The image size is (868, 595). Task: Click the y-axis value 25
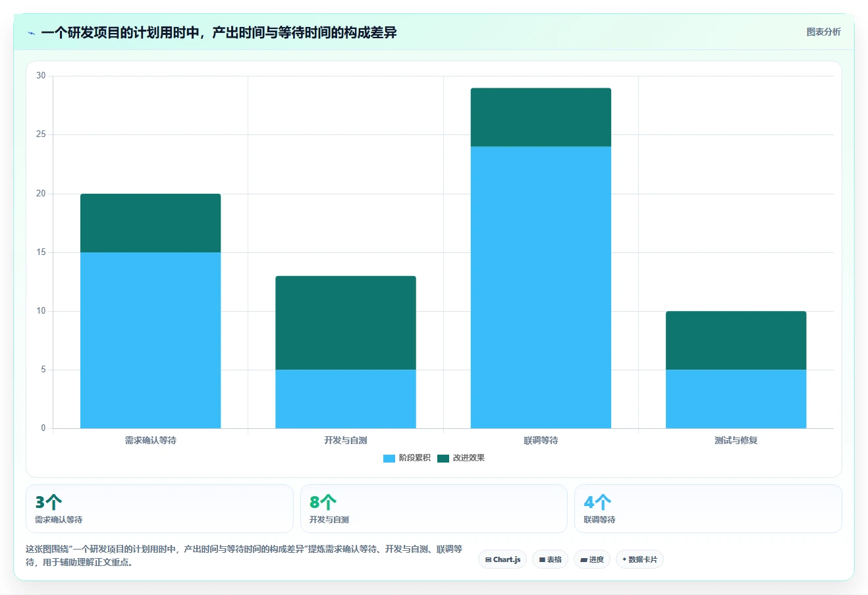41,134
